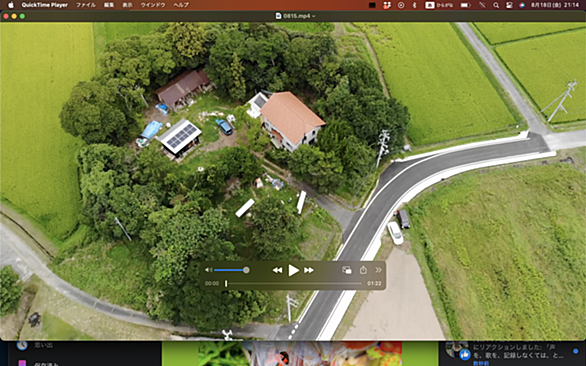This screenshot has width=586, height=366.
Task: Click the rewind button in player controls
Action: pos(277,270)
